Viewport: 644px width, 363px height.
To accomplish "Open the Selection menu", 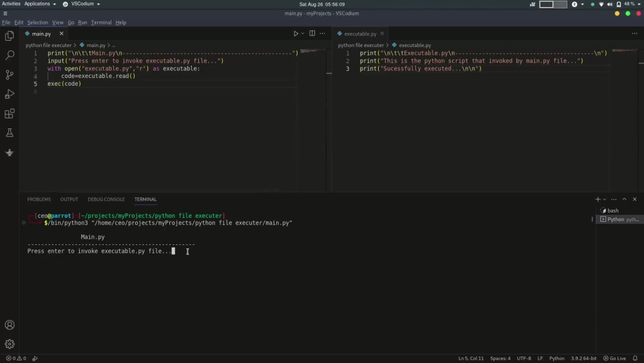I will point(38,22).
